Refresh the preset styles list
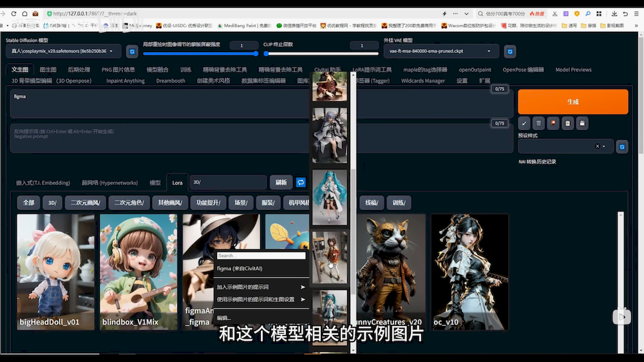644x362 pixels. (622, 147)
